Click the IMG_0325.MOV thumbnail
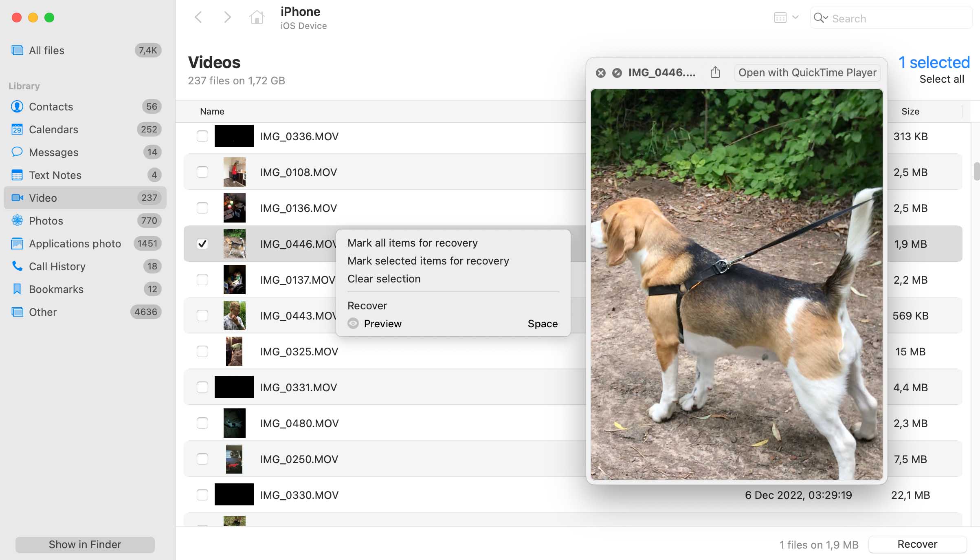This screenshot has height=560, width=980. (234, 351)
